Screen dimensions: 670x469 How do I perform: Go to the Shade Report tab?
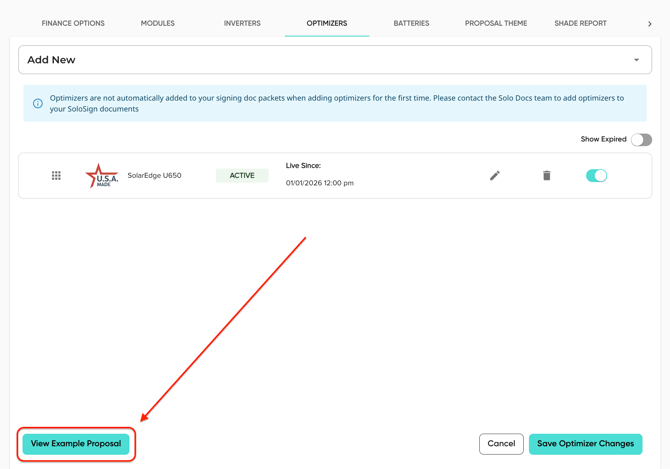(x=580, y=23)
